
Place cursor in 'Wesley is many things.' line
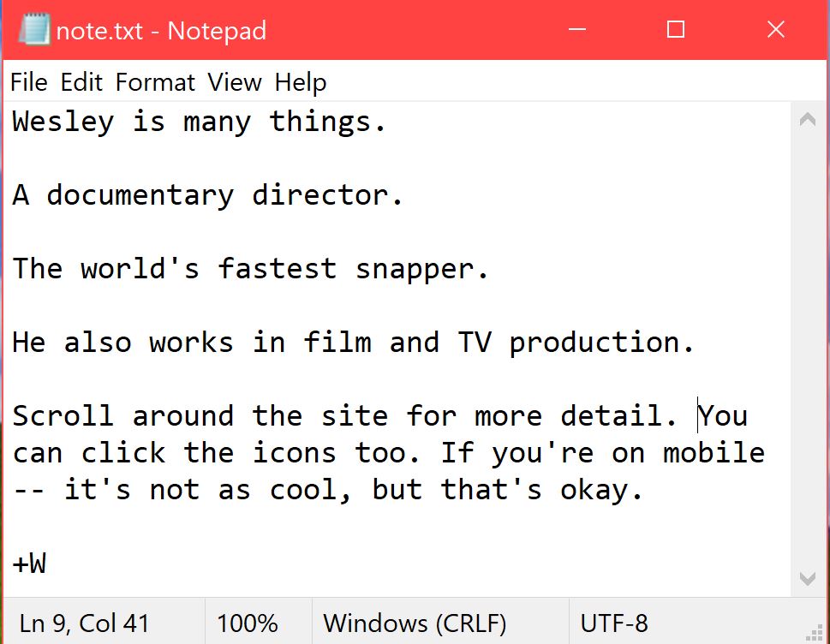point(199,122)
